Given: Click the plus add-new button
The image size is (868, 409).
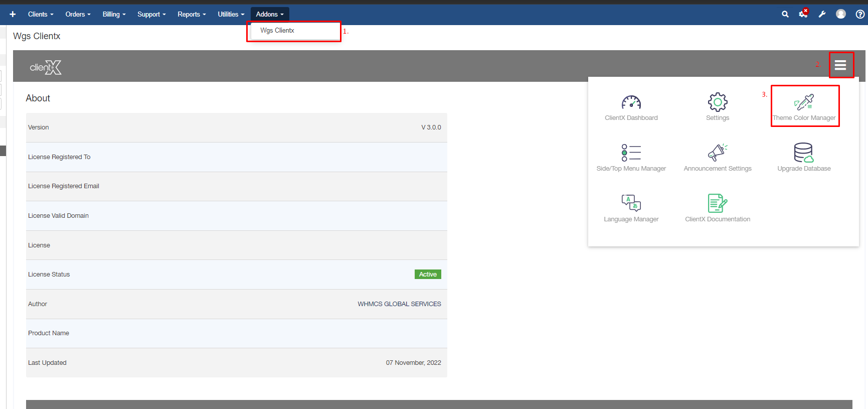Looking at the screenshot, I should [x=13, y=14].
